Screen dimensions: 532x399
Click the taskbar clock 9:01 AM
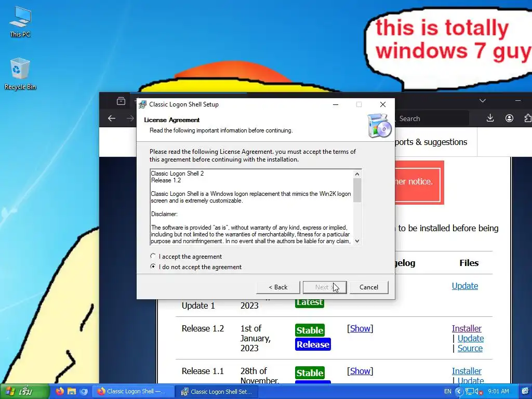[498, 391]
